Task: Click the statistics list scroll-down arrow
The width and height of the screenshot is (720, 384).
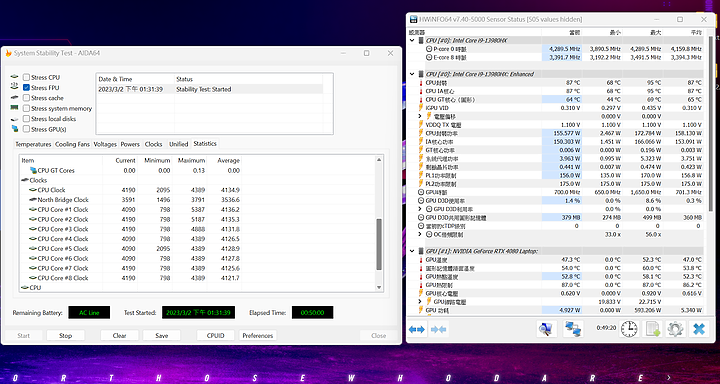Action: click(x=379, y=288)
